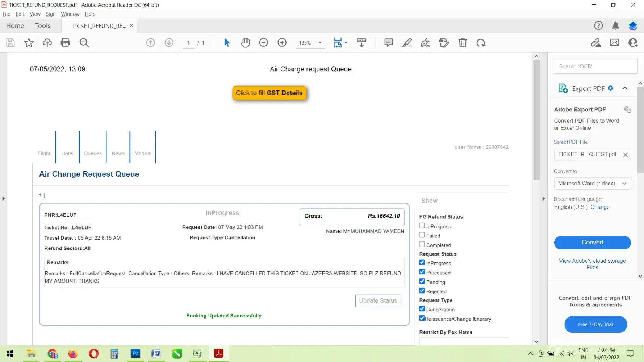Click the Change document language link
The image size is (644, 362).
point(600,207)
